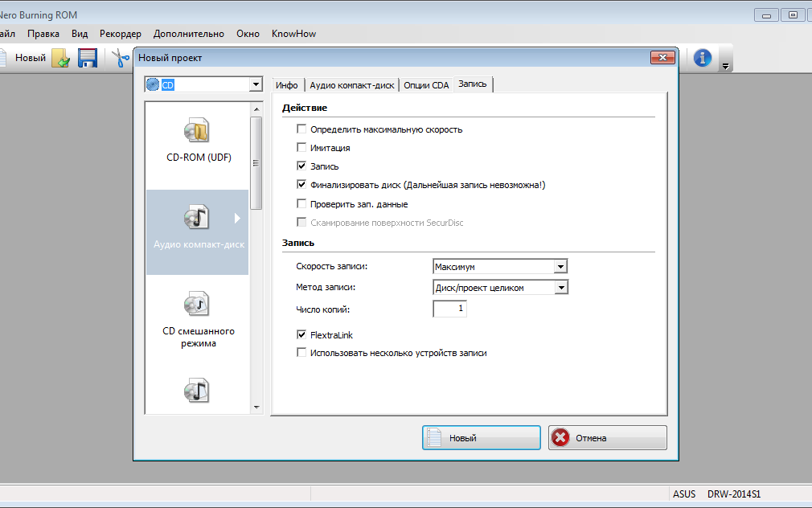Open the Окно menu
Image resolution: width=812 pixels, height=508 pixels.
tap(248, 34)
